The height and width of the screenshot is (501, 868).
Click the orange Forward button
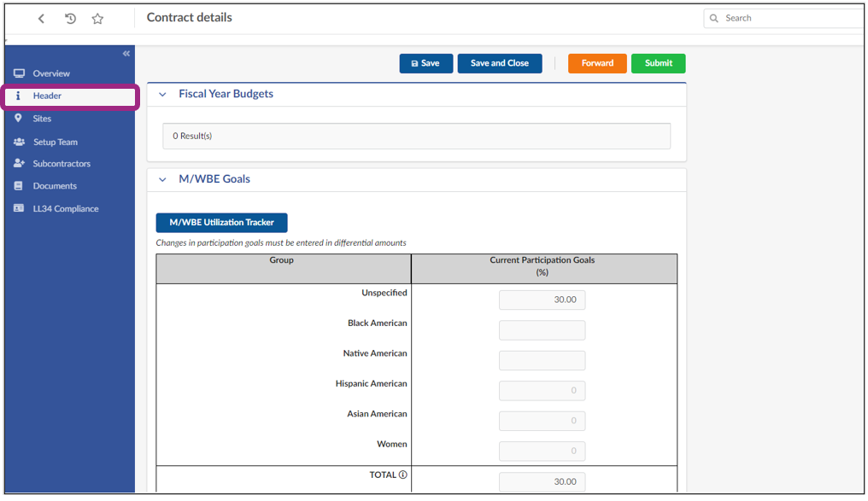tap(597, 63)
